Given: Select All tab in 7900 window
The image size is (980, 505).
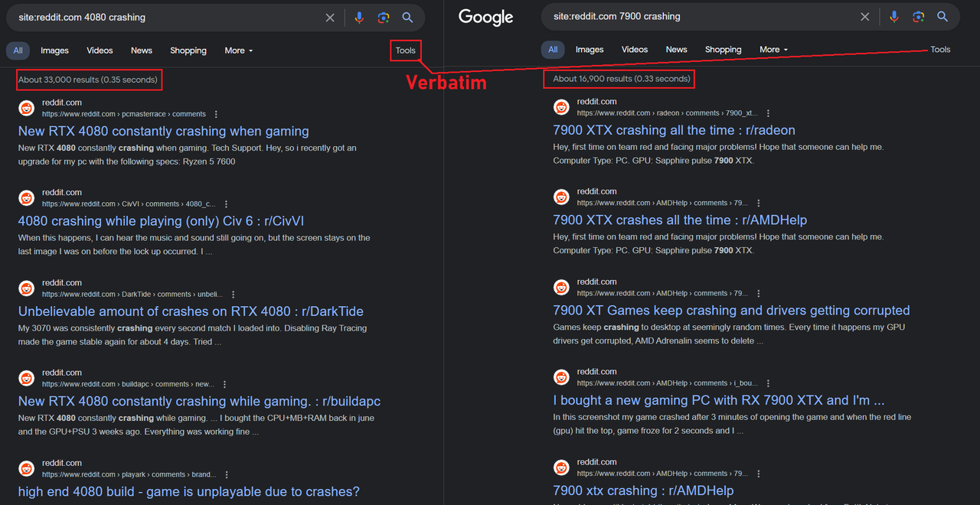Looking at the screenshot, I should point(553,50).
